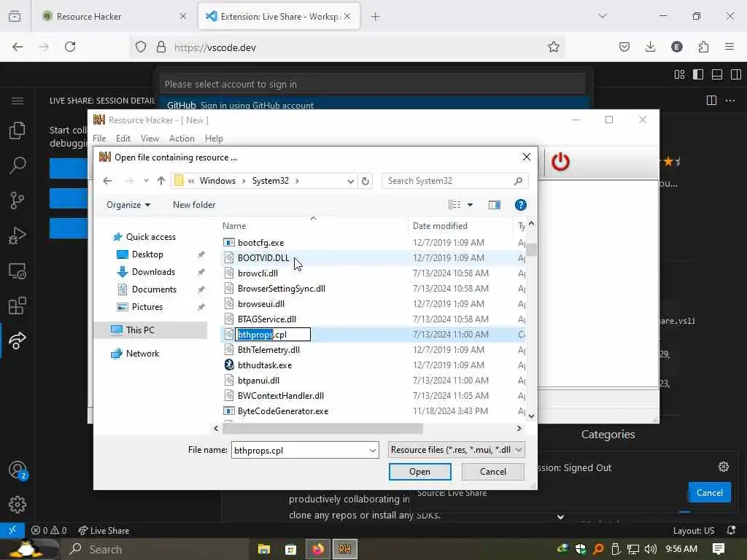Open Resource Hacker View menu
Screen dimensions: 747x560
click(150, 139)
